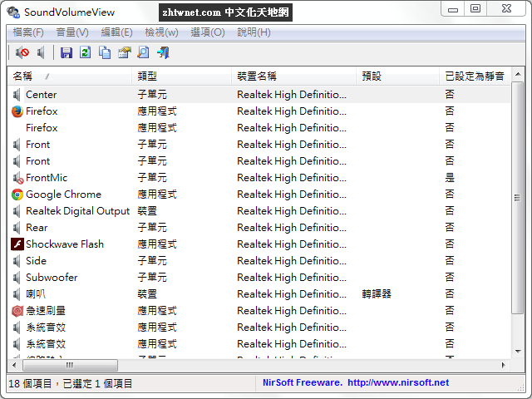Open the 檢視(w) menu
Image resolution: width=532 pixels, height=399 pixels.
click(161, 32)
